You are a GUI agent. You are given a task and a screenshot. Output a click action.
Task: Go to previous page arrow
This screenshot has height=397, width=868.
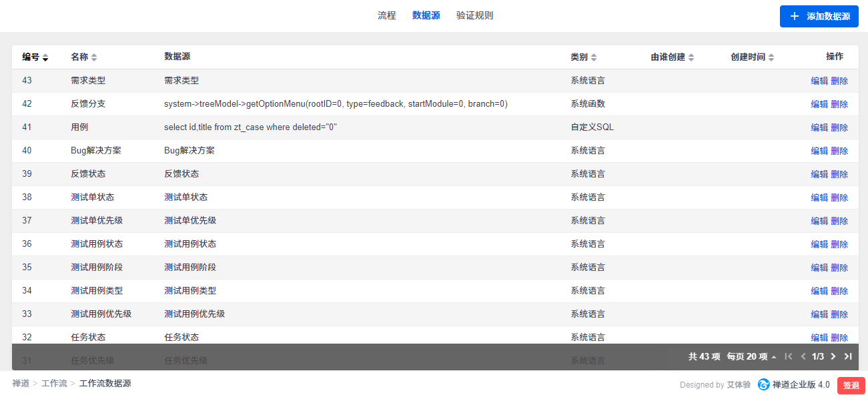coord(803,356)
